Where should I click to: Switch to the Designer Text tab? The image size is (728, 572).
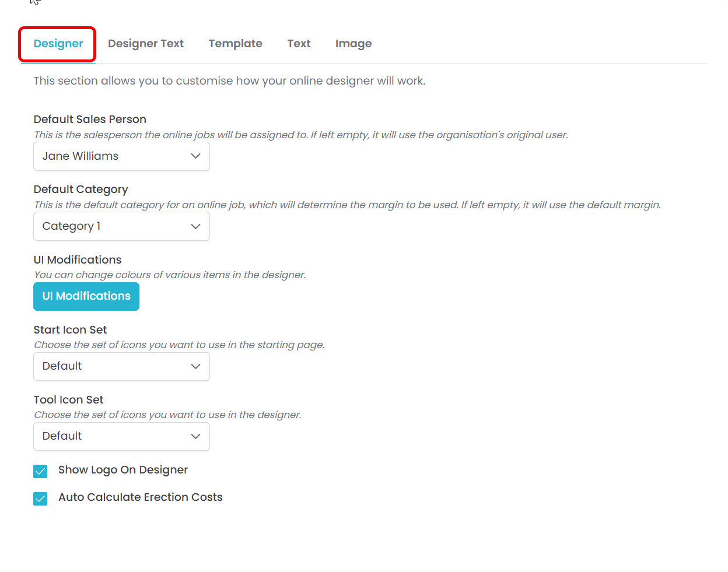[146, 44]
